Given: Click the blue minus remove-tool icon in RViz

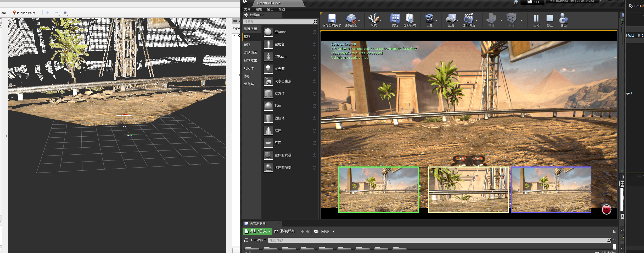Looking at the screenshot, I should point(56,13).
